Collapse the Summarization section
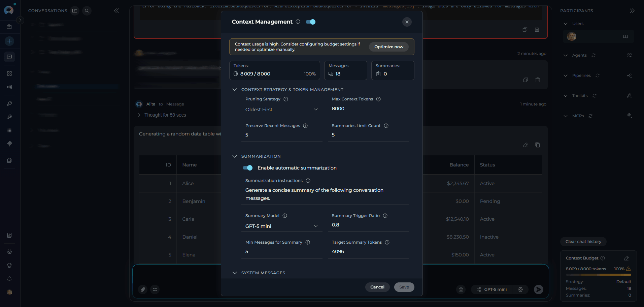Screen dimensions: 644x307 click(x=235, y=156)
